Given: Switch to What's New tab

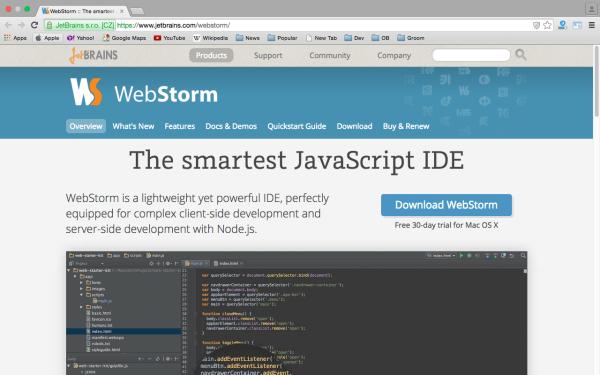Looking at the screenshot, I should pos(133,126).
